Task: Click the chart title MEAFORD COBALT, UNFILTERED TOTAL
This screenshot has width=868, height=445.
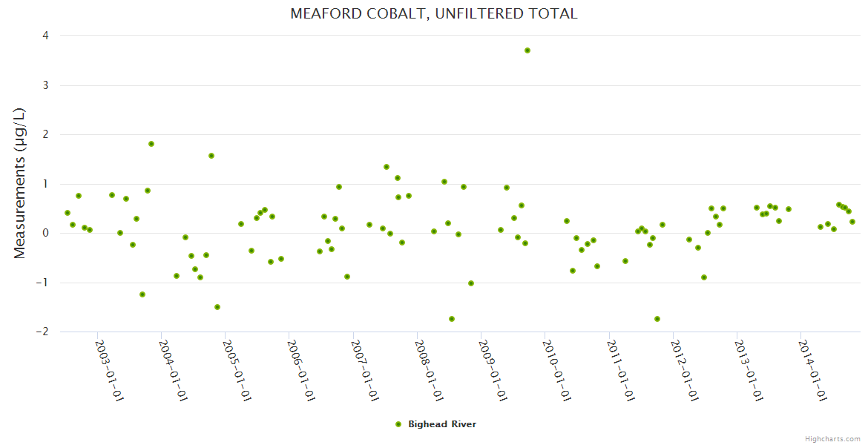Action: (x=433, y=13)
